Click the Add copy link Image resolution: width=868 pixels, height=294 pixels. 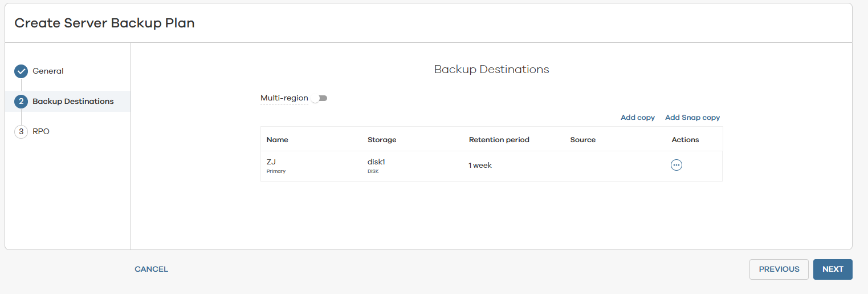pyautogui.click(x=637, y=118)
